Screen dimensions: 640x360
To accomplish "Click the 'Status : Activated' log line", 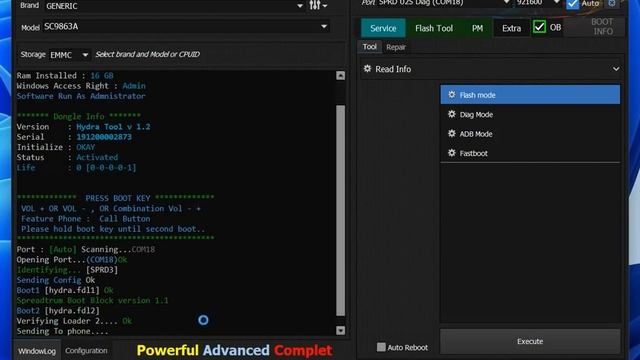I will tap(67, 157).
